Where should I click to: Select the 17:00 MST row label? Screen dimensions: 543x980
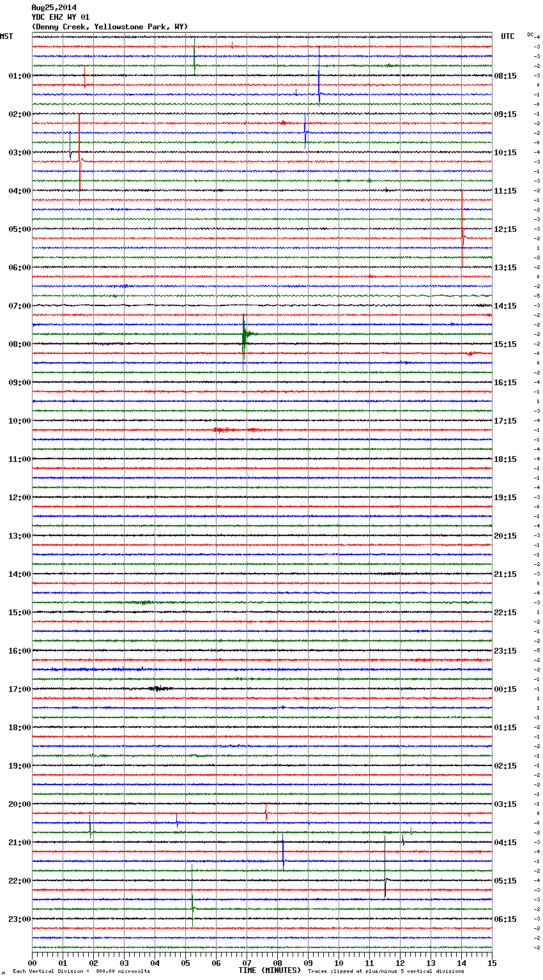click(19, 689)
